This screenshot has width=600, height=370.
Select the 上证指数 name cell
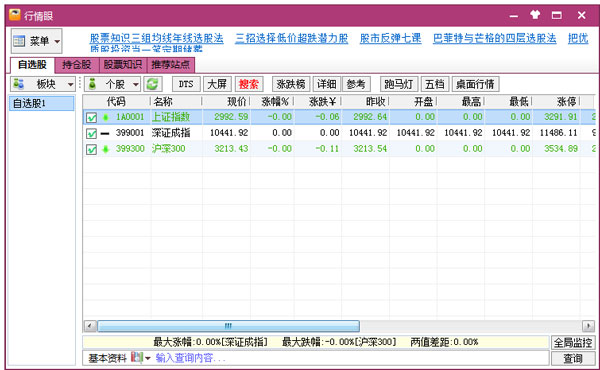pos(171,117)
